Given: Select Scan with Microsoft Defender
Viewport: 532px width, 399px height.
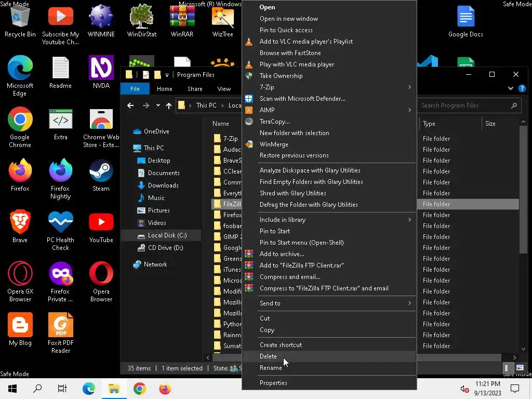Looking at the screenshot, I should tap(329, 99).
